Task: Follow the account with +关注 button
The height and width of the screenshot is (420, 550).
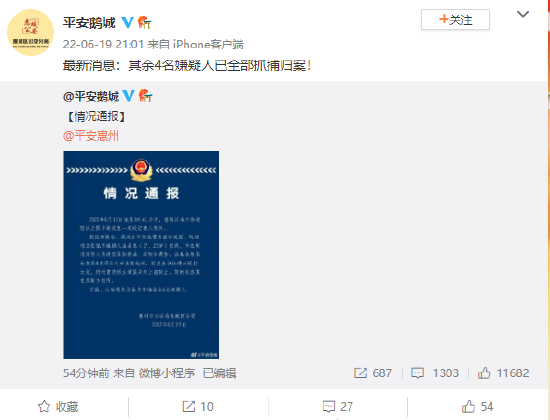Action: (455, 20)
